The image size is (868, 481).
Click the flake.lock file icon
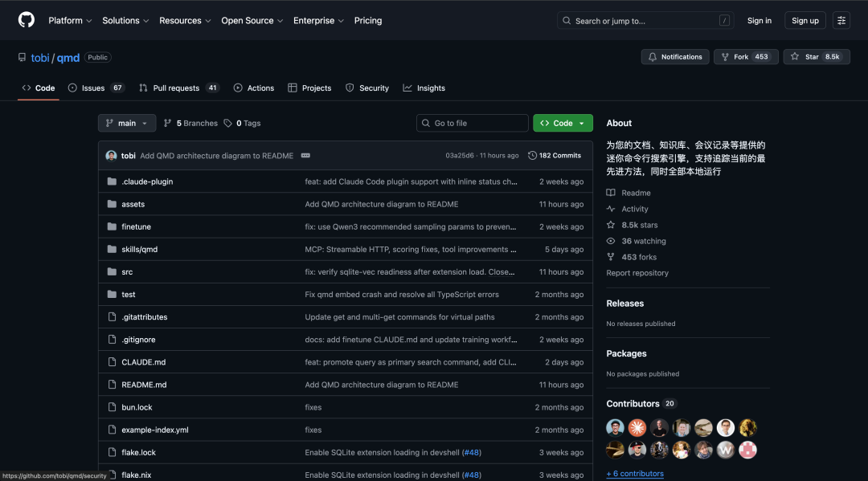pyautogui.click(x=112, y=453)
